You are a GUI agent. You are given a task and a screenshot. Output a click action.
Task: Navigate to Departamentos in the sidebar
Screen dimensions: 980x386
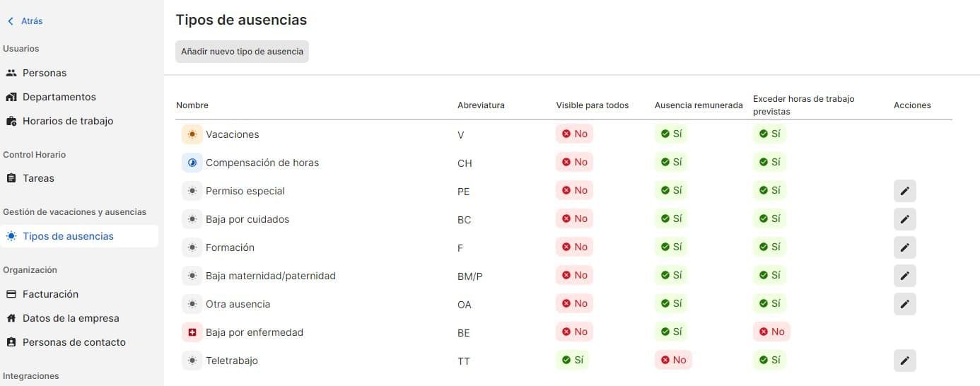coord(59,97)
